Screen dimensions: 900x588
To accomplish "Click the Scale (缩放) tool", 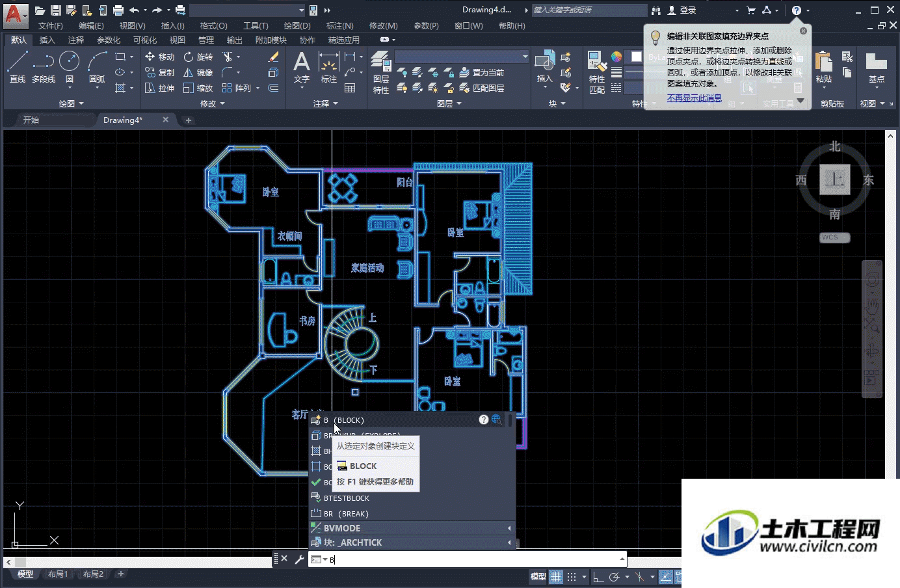I will tap(198, 88).
